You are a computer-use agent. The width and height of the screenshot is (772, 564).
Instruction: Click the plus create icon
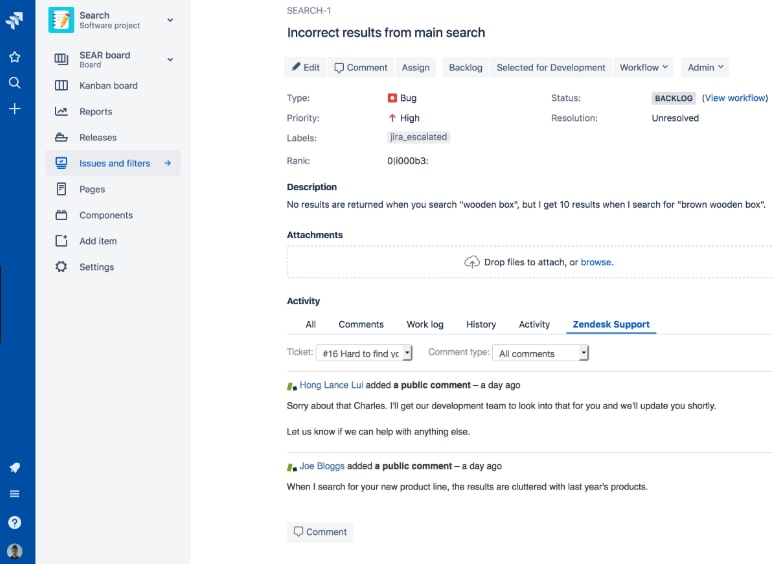pyautogui.click(x=14, y=108)
